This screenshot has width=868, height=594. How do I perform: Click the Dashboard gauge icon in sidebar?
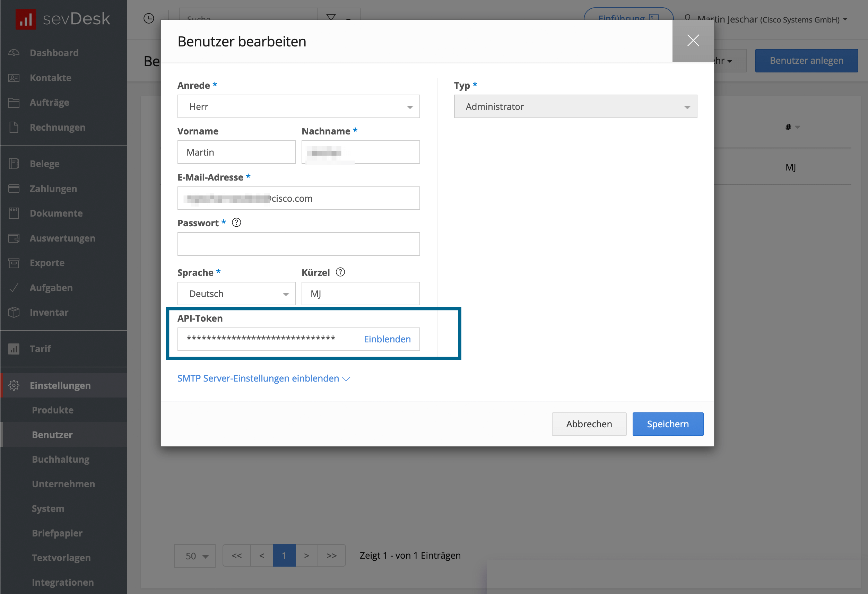point(14,53)
